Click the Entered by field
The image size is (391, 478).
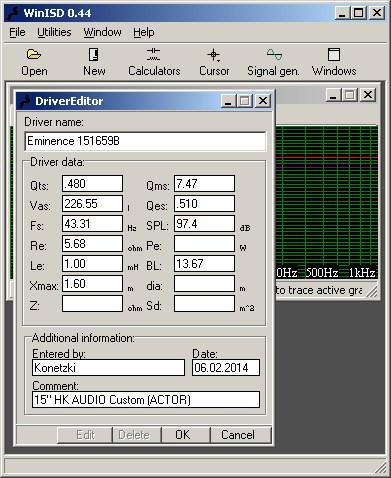[x=108, y=368]
